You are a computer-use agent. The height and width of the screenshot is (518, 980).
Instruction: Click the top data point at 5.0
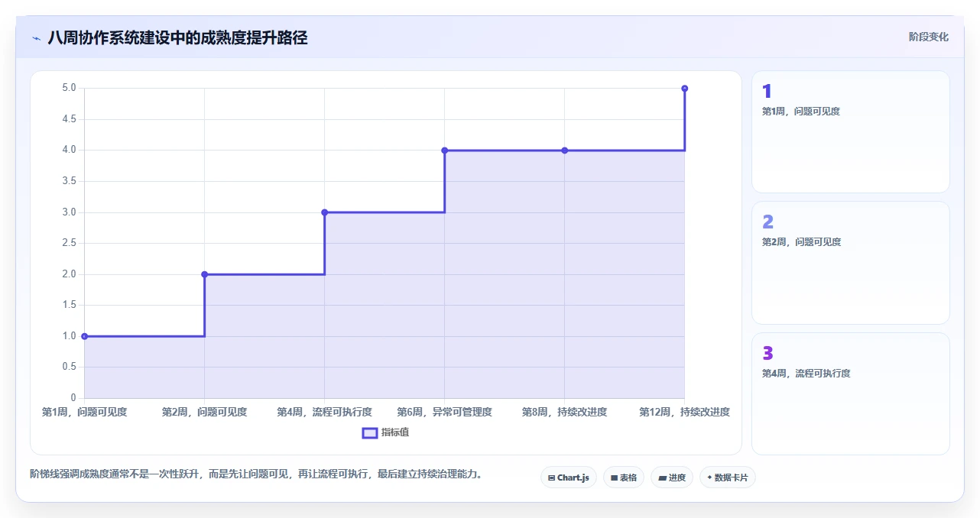pos(684,89)
